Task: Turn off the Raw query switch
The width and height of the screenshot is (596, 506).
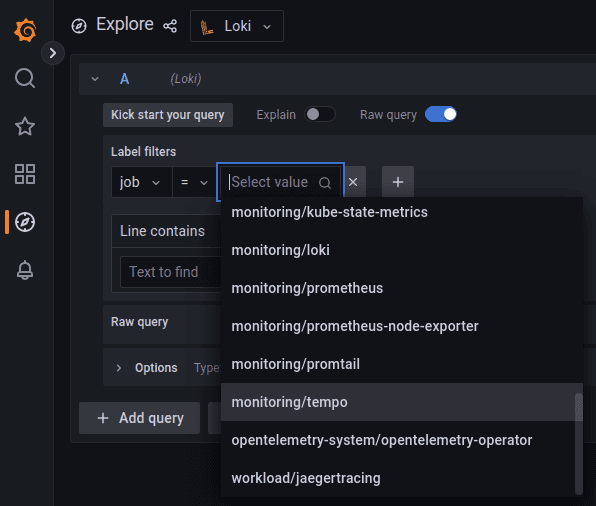Action: 441,114
